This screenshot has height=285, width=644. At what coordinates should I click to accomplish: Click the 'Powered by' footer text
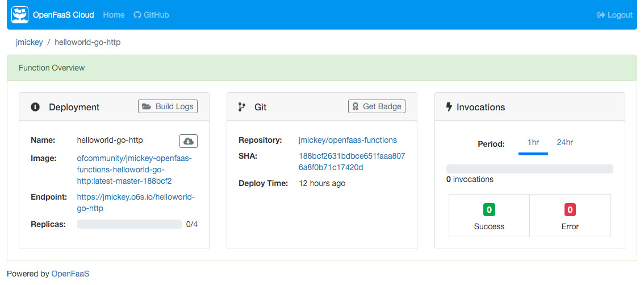point(28,274)
